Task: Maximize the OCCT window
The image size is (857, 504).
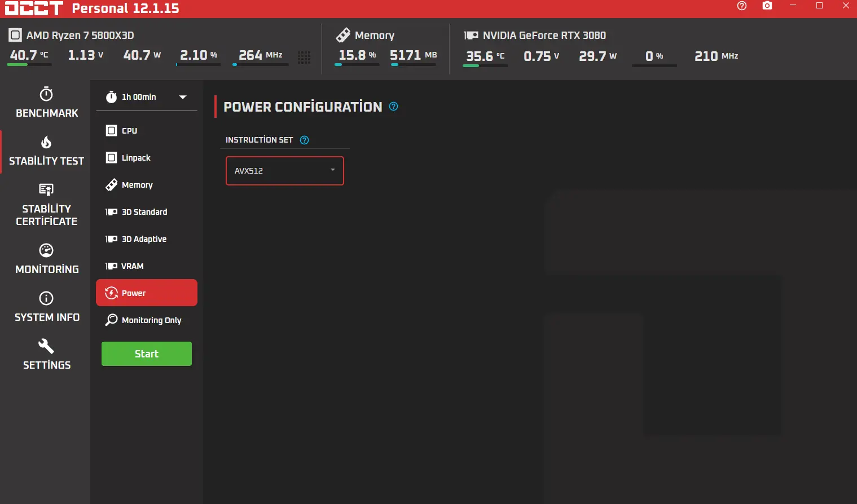Action: coord(820,6)
